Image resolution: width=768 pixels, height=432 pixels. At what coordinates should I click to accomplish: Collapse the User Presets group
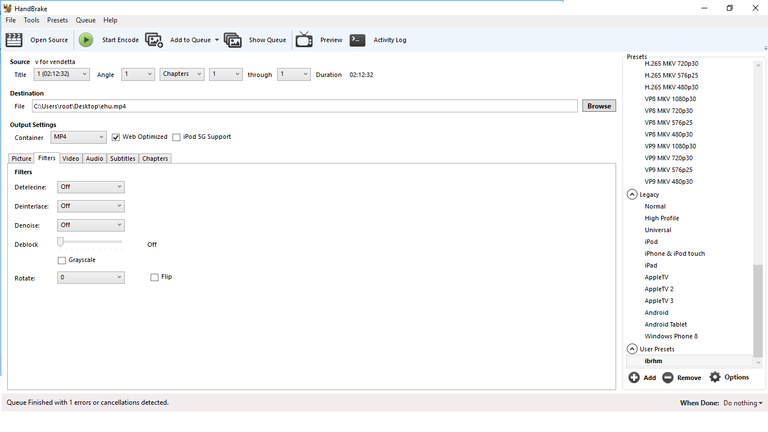(x=632, y=349)
